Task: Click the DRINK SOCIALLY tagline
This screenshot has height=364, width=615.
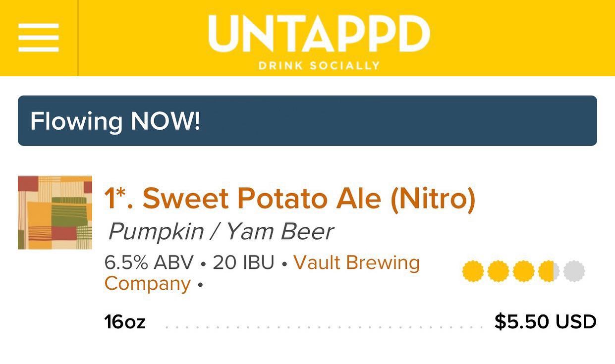Action: pos(319,65)
